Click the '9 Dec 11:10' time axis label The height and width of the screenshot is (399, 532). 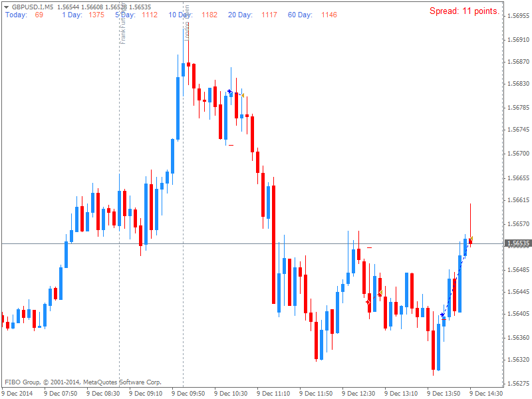(273, 393)
